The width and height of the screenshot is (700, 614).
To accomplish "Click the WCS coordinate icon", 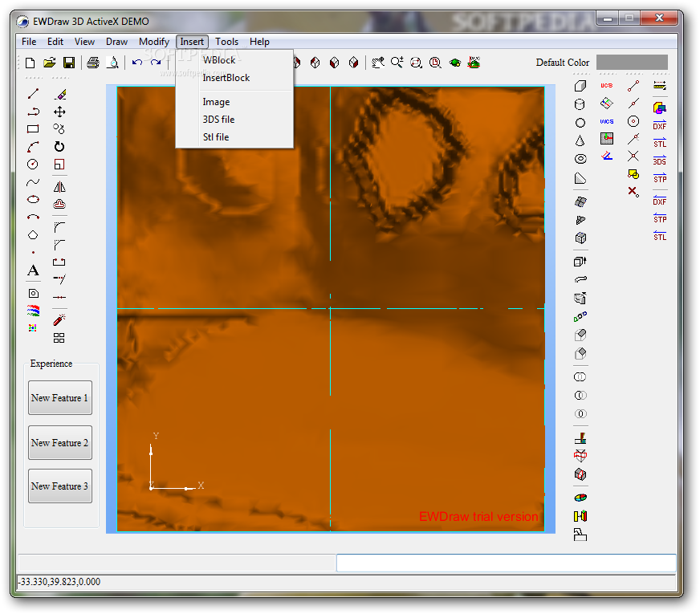I will [x=607, y=121].
